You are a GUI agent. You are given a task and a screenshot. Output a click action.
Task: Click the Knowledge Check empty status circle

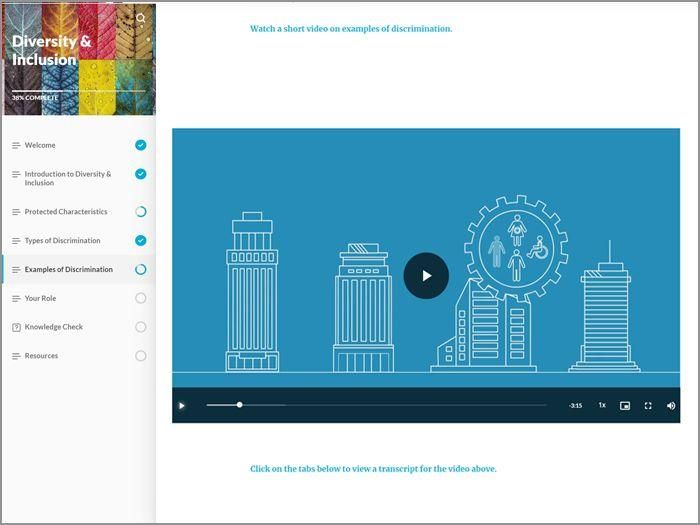tap(141, 327)
